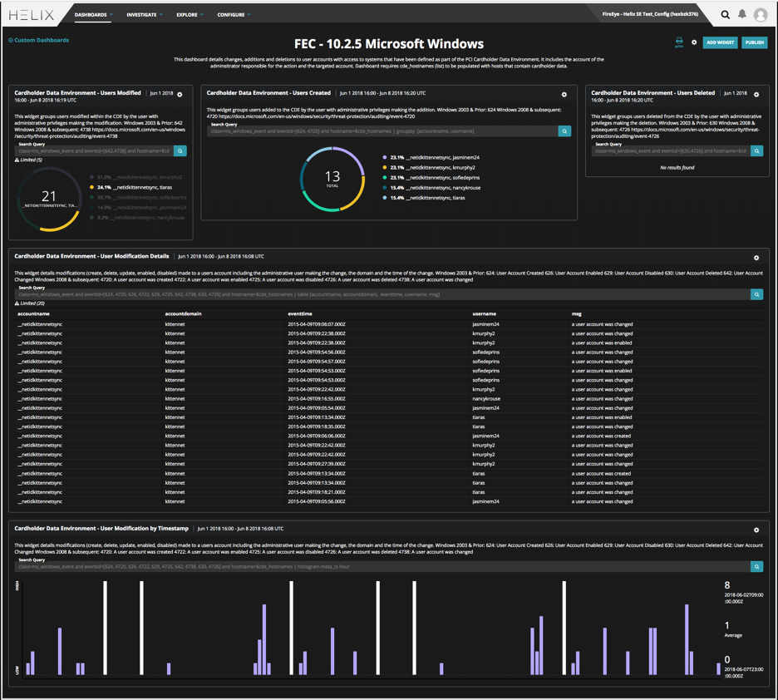Image resolution: width=778 pixels, height=700 pixels.
Task: Click the Publish button
Action: (754, 42)
